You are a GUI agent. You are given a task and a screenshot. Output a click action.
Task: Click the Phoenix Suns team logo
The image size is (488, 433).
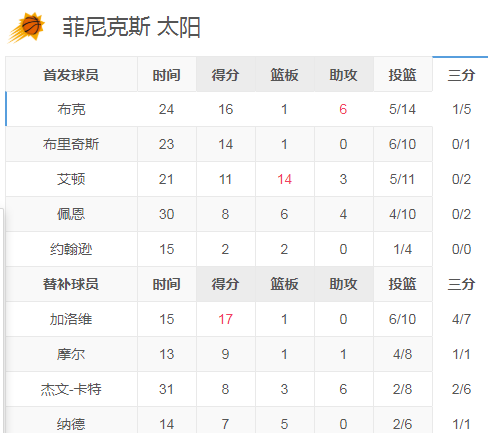27,28
